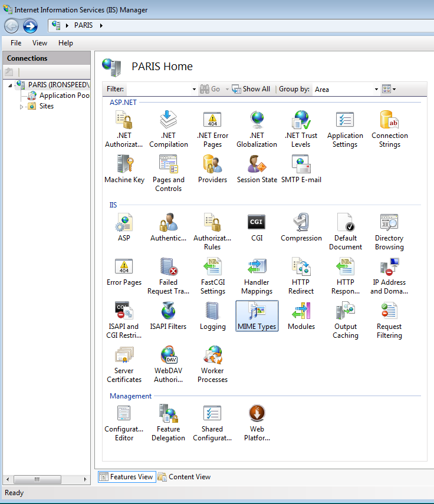Open .NET Authorization Rules feature
The width and height of the screenshot is (434, 504).
124,129
